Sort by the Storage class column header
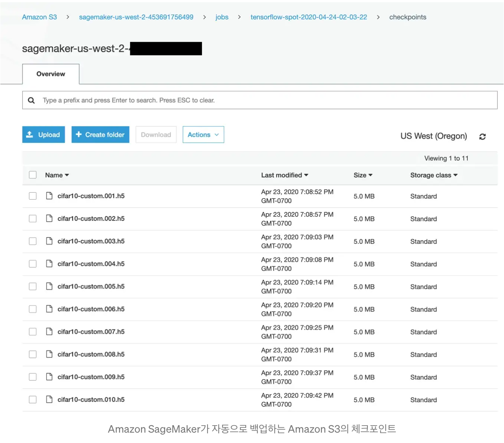This screenshot has width=504, height=443. coord(434,175)
